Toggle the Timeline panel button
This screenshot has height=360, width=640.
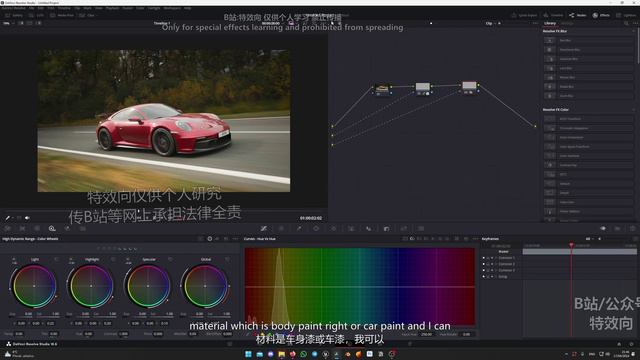pyautogui.click(x=554, y=15)
